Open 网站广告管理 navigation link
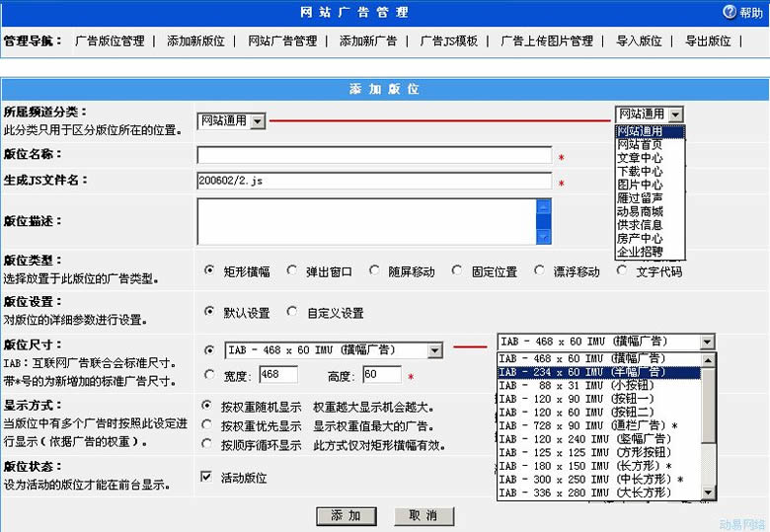Image resolution: width=770 pixels, height=532 pixels. tap(282, 40)
